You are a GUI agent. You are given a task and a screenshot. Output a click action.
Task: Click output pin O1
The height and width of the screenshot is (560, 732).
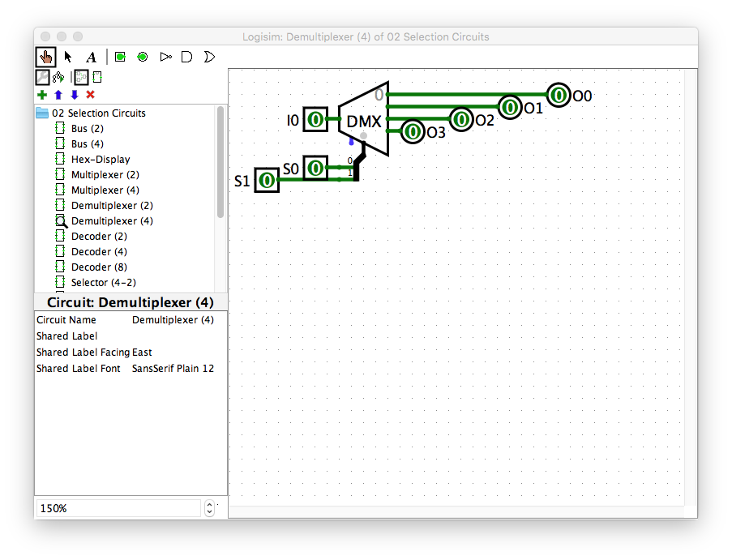coord(510,107)
